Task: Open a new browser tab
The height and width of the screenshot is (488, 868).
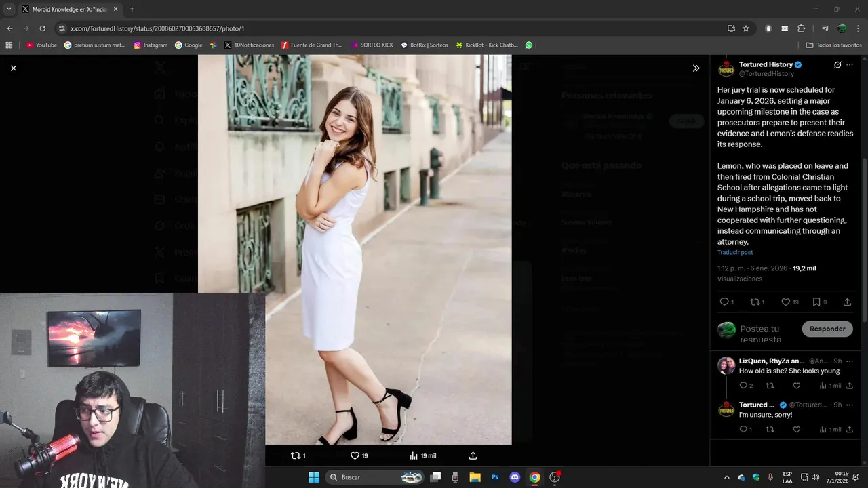Action: (x=132, y=9)
